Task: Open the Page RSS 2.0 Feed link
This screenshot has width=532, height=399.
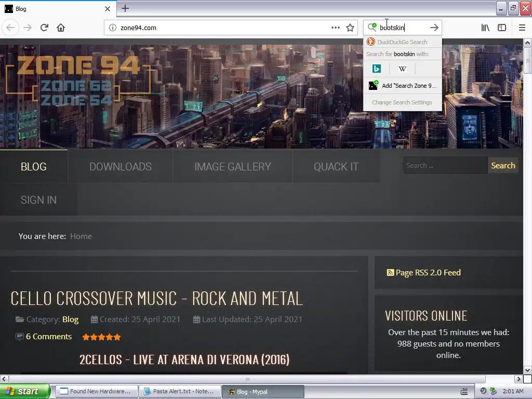Action: pyautogui.click(x=428, y=272)
